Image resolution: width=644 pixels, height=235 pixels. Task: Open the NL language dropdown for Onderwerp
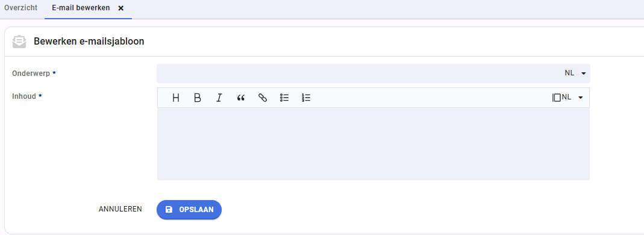tap(575, 73)
